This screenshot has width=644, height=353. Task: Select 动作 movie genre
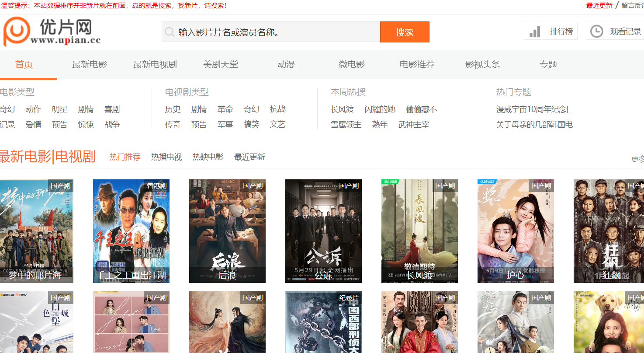(x=34, y=109)
